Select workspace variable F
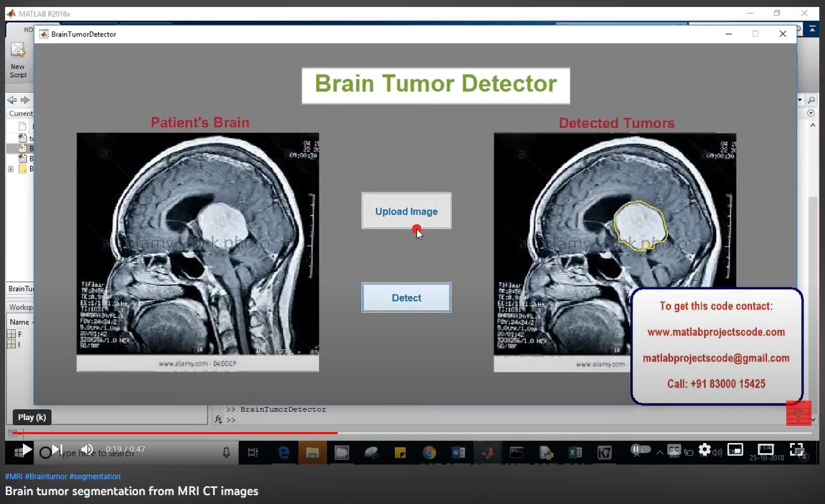The height and width of the screenshot is (504, 825). click(15, 334)
